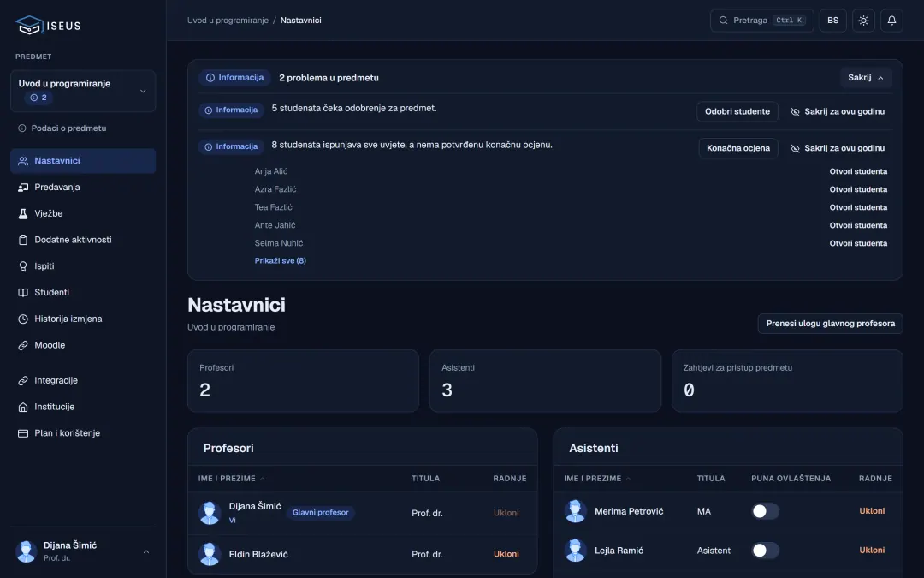Expand Dijana Šimić user menu chevron
Viewport: 924px width, 578px height.
[x=146, y=552]
